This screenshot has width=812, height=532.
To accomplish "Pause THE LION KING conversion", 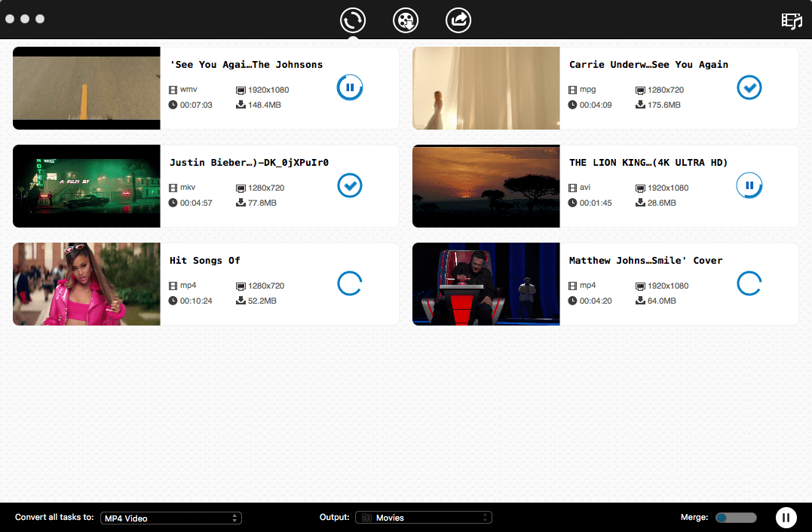I will point(749,185).
